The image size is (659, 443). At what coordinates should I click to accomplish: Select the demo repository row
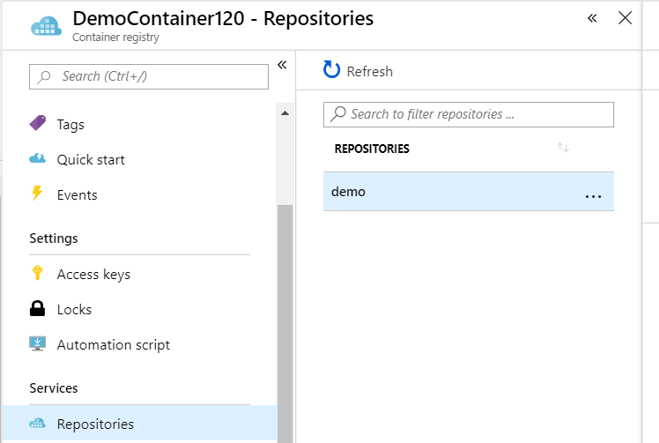coord(468,191)
